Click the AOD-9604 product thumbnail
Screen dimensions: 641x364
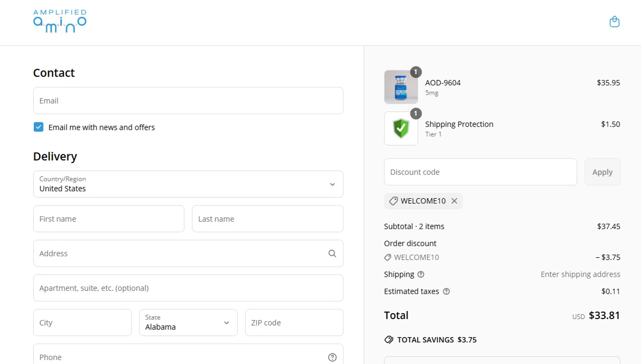(401, 87)
